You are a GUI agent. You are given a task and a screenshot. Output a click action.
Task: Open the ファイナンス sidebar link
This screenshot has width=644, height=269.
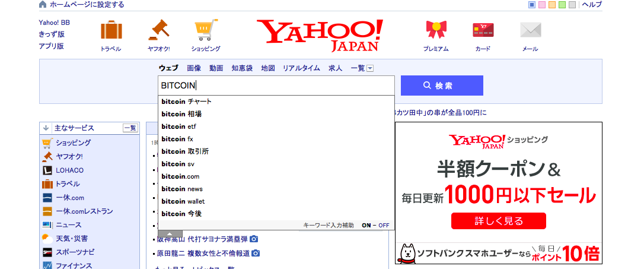click(74, 265)
